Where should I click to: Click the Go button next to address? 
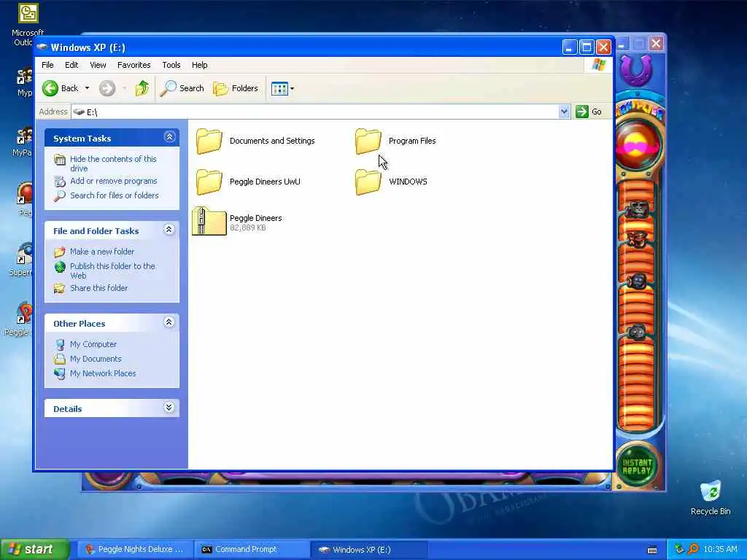pos(589,112)
